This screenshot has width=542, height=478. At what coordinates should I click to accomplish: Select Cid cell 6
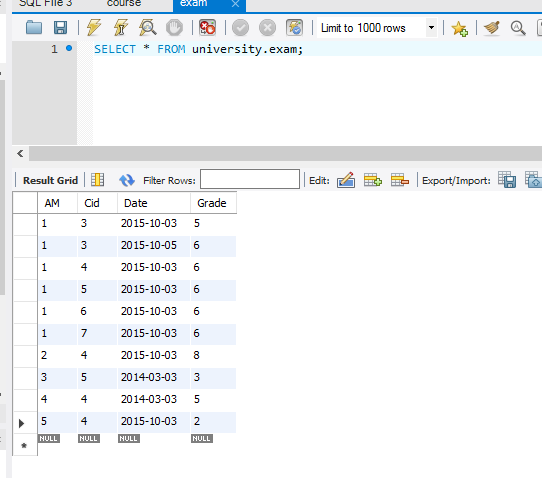coord(97,311)
